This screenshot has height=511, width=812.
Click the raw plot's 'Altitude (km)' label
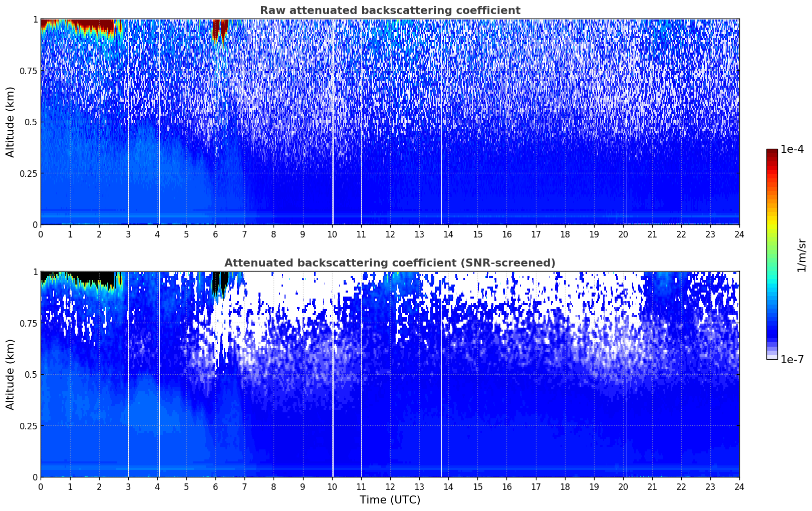(11, 122)
